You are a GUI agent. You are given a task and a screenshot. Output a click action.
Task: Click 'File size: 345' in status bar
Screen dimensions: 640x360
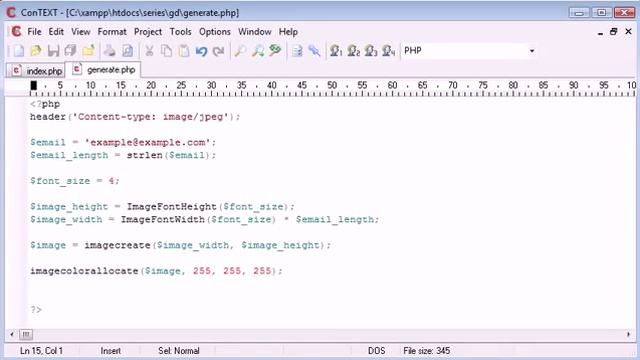tap(427, 351)
